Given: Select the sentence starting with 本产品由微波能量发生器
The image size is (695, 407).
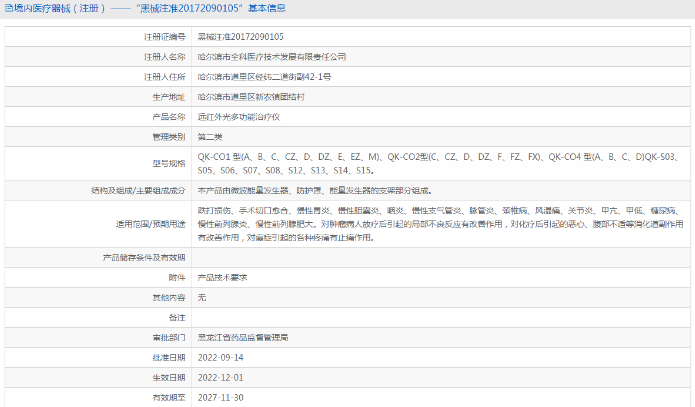Looking at the screenshot, I should 315,191.
